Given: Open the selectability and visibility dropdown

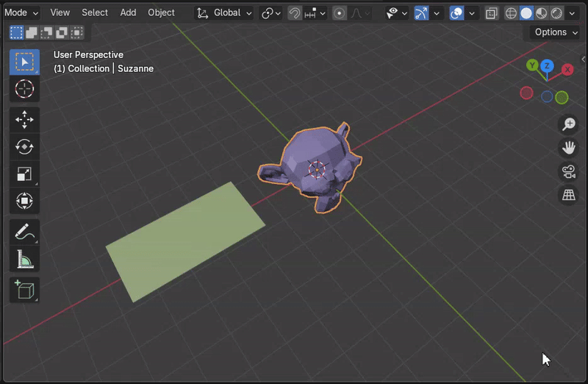Looking at the screenshot, I should click(397, 13).
